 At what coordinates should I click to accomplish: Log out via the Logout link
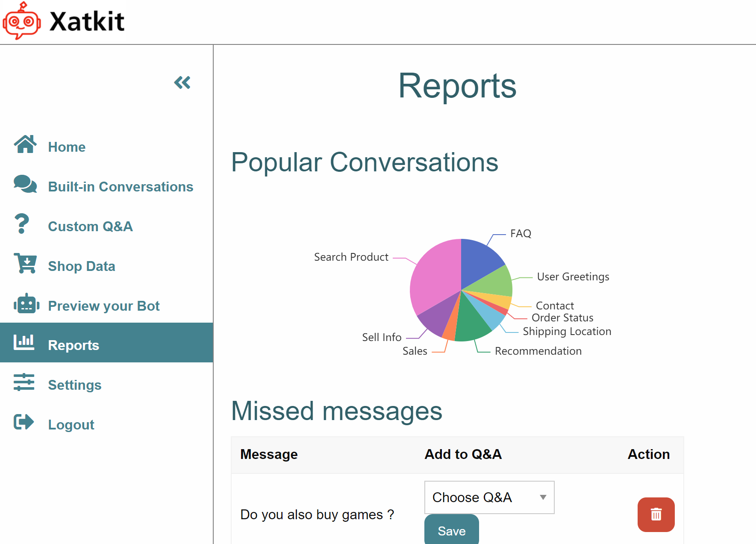click(x=71, y=425)
